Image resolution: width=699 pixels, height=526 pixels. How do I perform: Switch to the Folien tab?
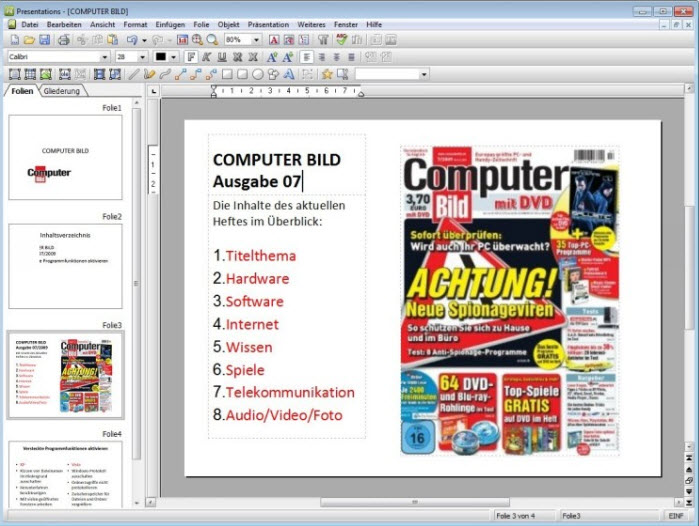point(22,91)
